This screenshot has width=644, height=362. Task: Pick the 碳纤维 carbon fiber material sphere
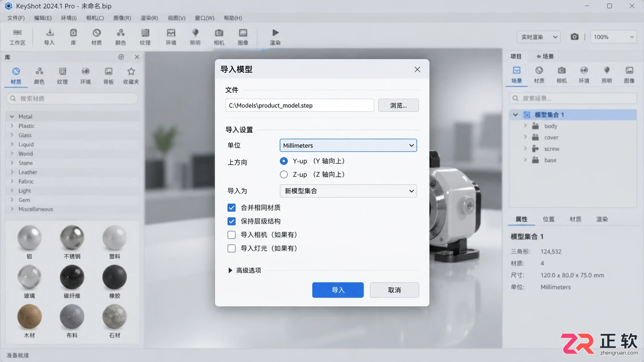pos(72,278)
